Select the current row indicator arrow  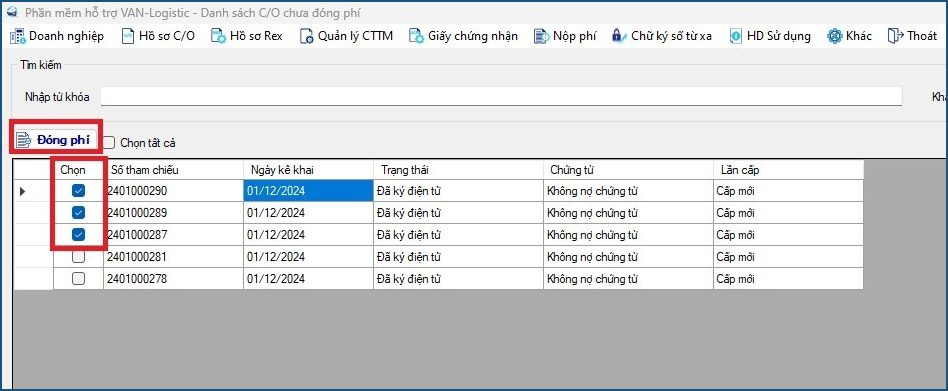pyautogui.click(x=23, y=191)
